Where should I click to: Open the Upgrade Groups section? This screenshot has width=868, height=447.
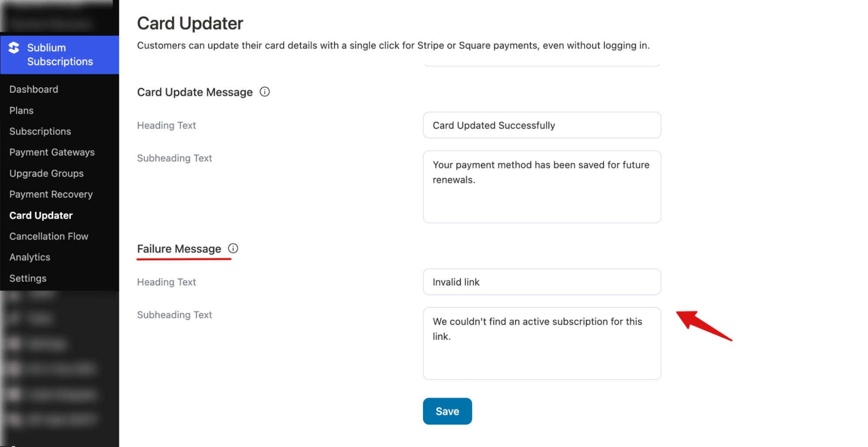(x=46, y=173)
